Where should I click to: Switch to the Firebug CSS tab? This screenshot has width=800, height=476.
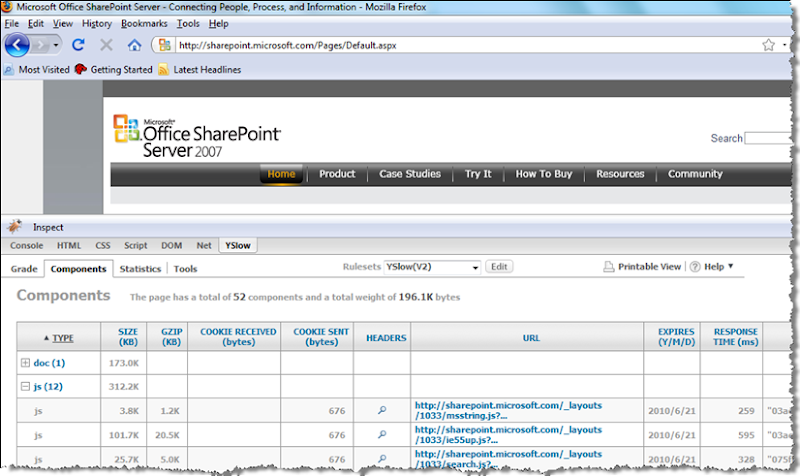pyautogui.click(x=103, y=245)
